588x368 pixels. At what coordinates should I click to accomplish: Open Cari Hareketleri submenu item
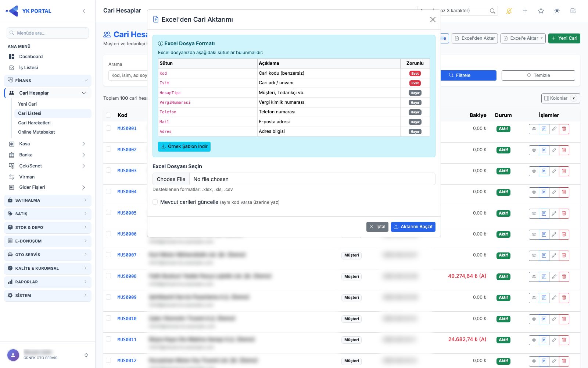(x=34, y=123)
